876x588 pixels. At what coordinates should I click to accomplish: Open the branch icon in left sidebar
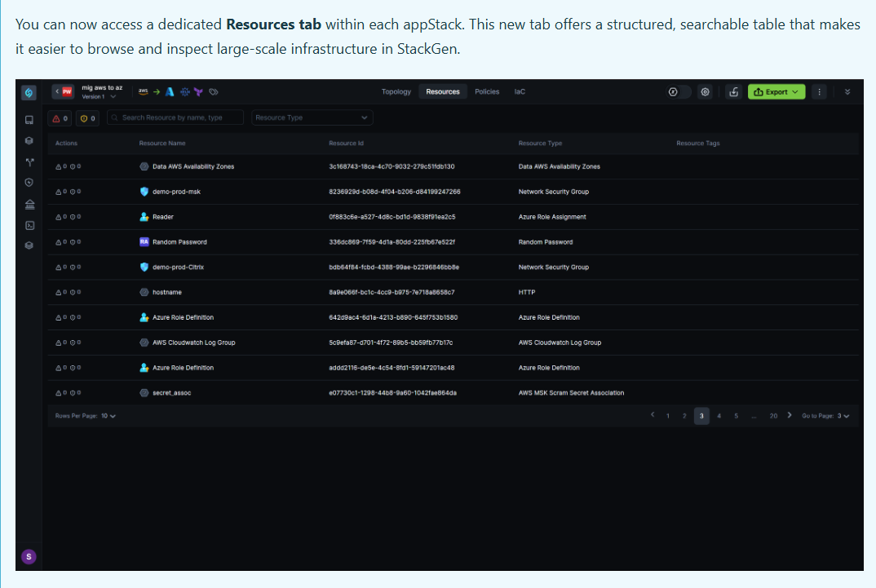(29, 162)
